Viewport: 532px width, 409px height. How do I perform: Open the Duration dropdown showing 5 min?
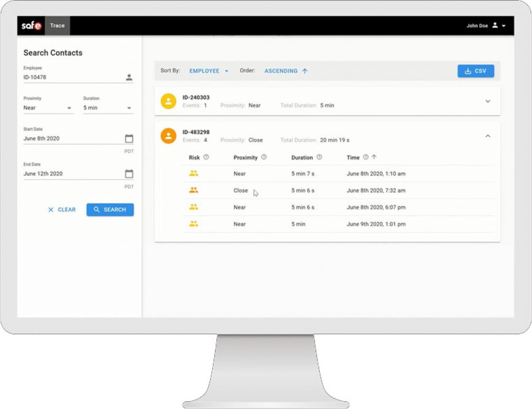(108, 108)
